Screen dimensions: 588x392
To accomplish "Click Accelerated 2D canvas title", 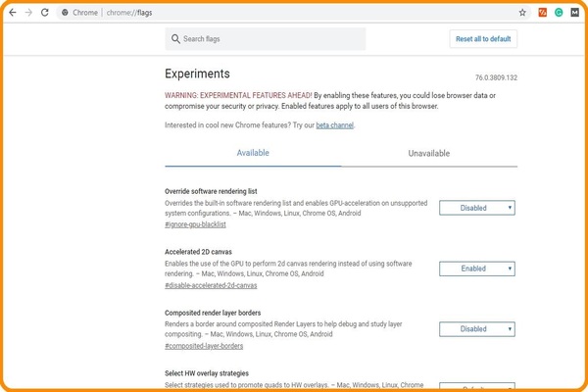I will point(198,252).
